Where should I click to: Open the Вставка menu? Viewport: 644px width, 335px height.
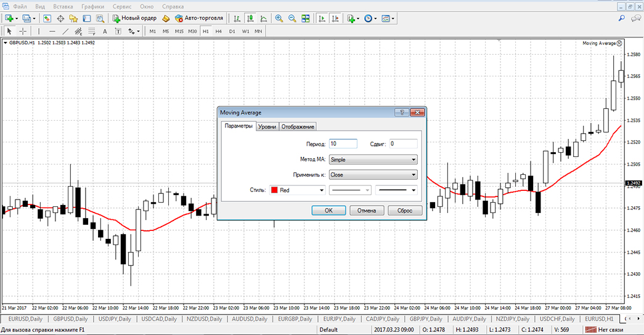click(63, 6)
